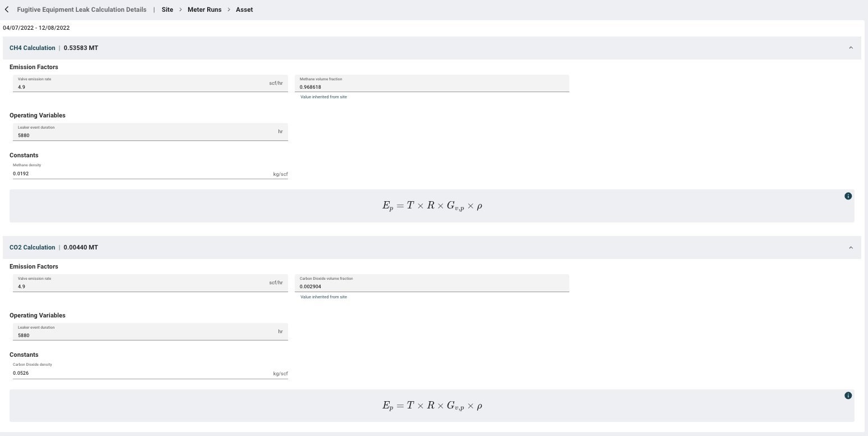This screenshot has width=868, height=436.
Task: Click the Fugitive Equipment Leak Calculation Details title
Action: coord(81,9)
